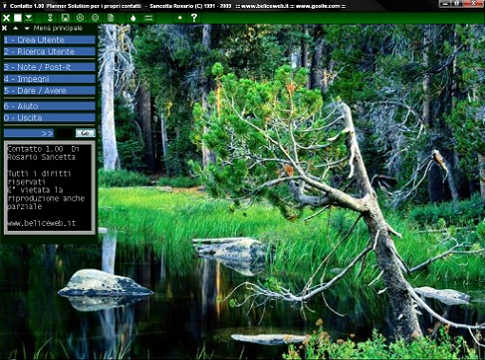Expand Menu principale with the down arrow
This screenshot has width=485, height=360.
click(x=27, y=29)
